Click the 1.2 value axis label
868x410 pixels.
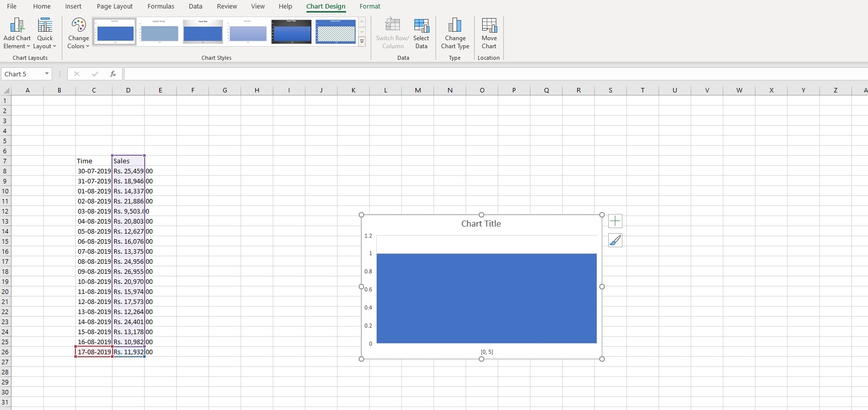point(368,236)
